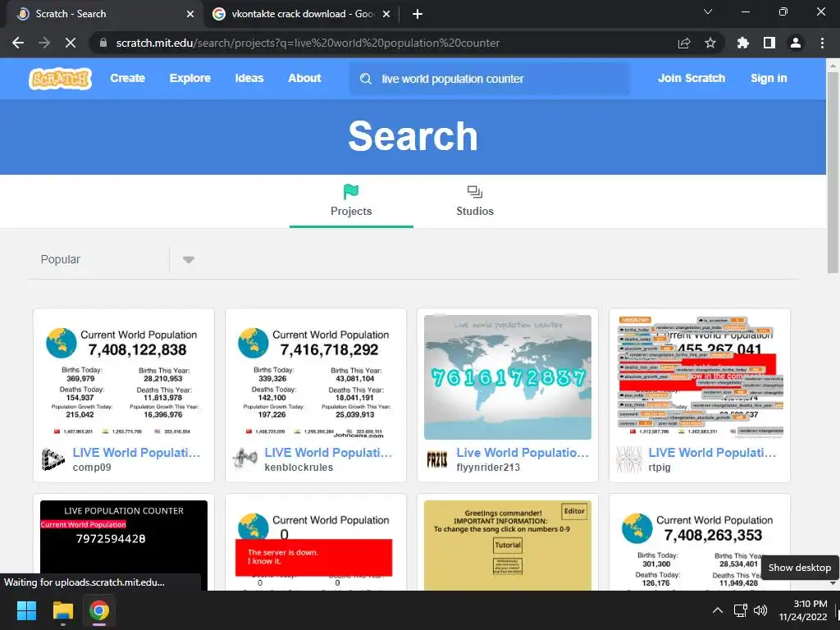
Task: Expand sort options with the arrow
Action: [188, 260]
